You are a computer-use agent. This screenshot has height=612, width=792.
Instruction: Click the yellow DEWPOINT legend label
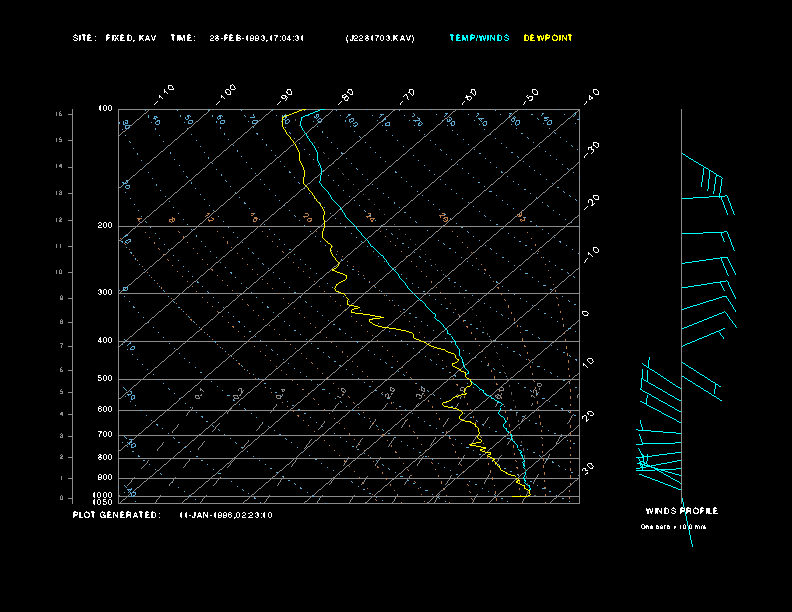click(x=548, y=38)
